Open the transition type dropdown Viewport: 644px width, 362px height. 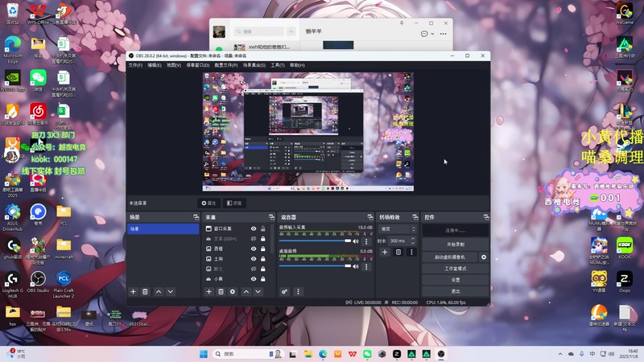[398, 229]
